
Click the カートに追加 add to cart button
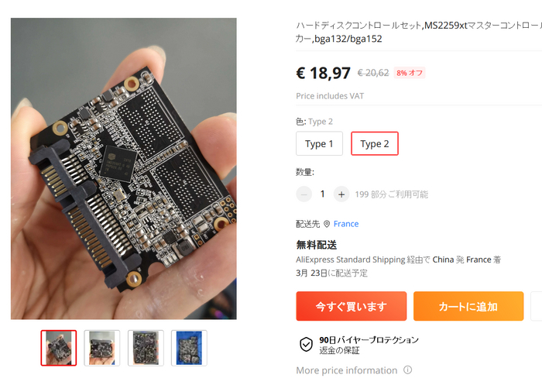pyautogui.click(x=468, y=306)
